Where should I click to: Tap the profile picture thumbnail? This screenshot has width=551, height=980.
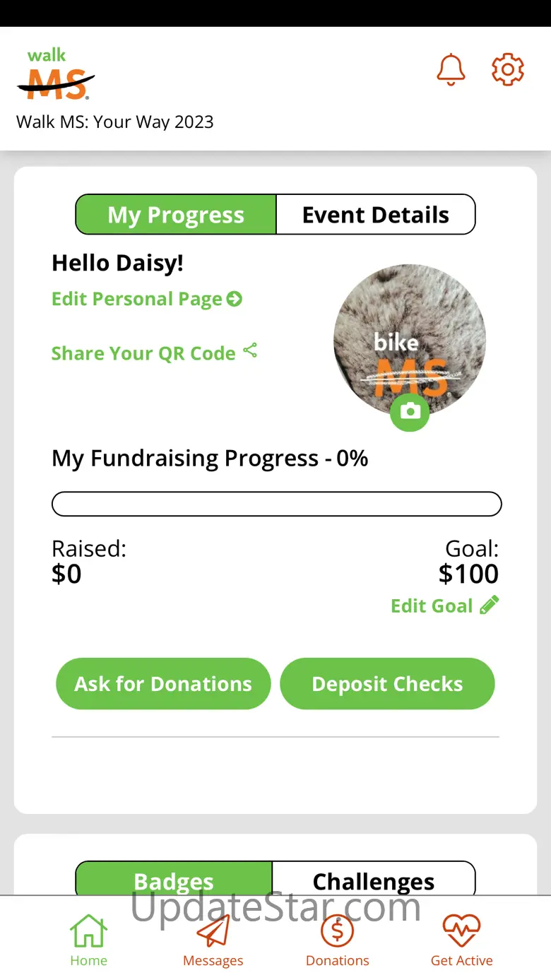pyautogui.click(x=410, y=341)
